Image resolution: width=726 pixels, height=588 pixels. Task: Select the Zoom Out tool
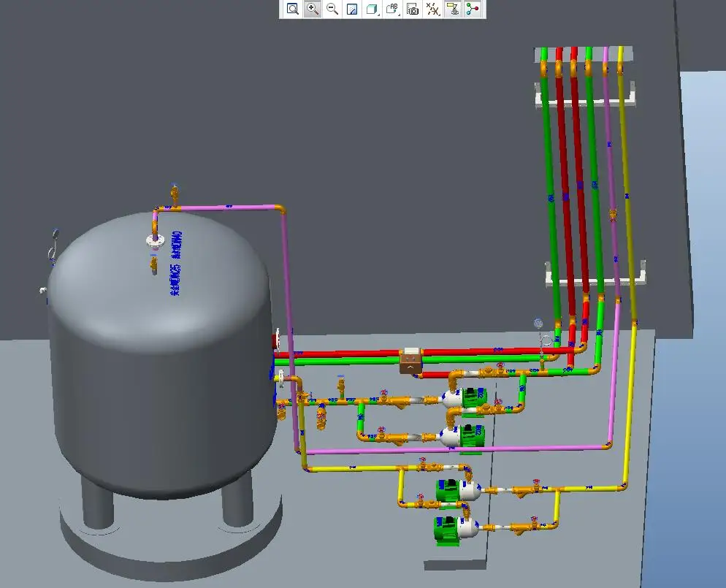pyautogui.click(x=332, y=9)
